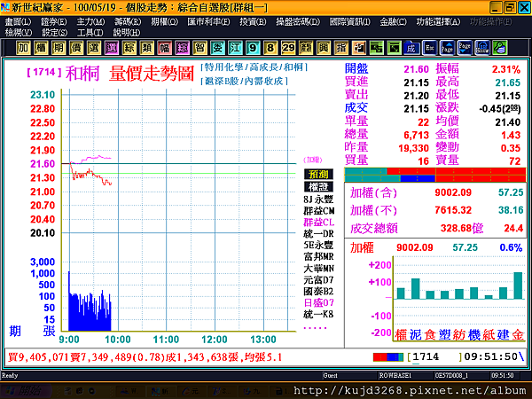
Task: Click the 開始 Start button on taskbar
Action: (26, 391)
